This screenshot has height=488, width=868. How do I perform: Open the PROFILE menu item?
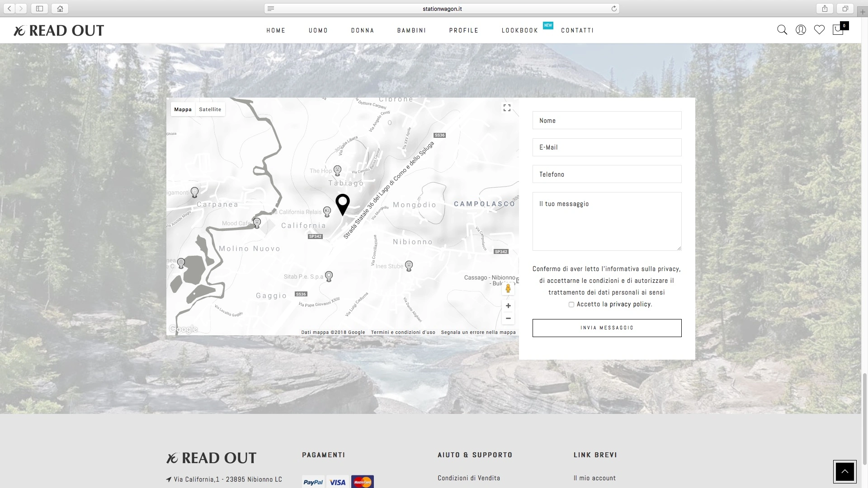pos(464,30)
